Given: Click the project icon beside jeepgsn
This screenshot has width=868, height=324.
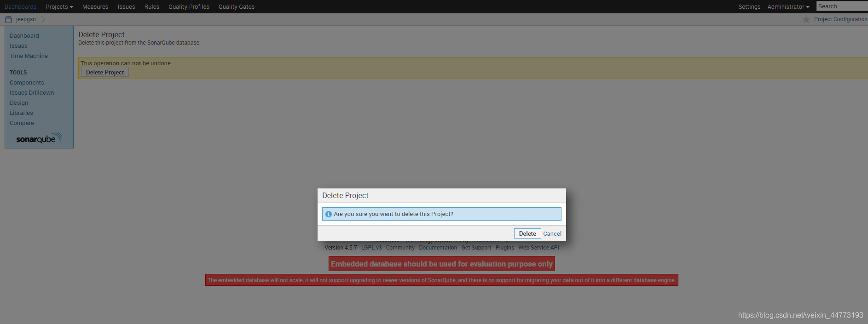Looking at the screenshot, I should pos(8,19).
